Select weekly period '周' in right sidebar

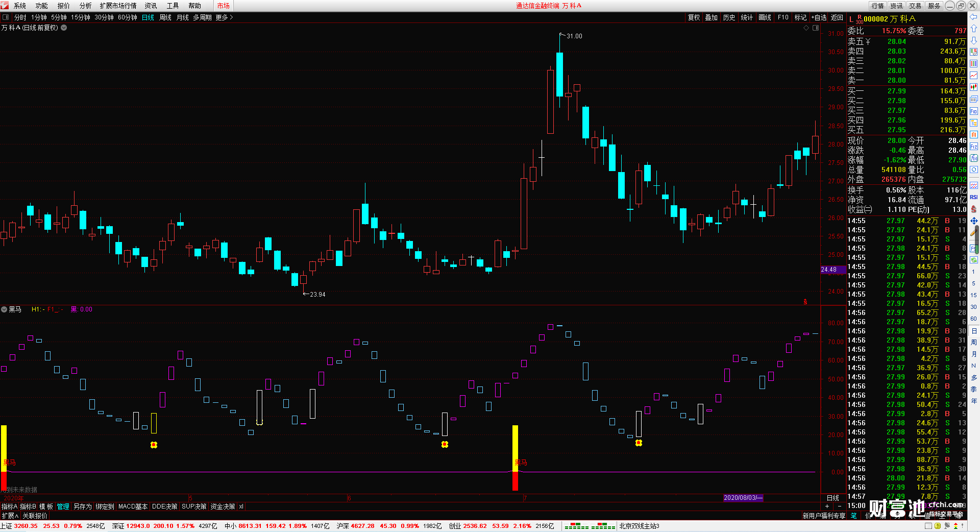point(974,343)
